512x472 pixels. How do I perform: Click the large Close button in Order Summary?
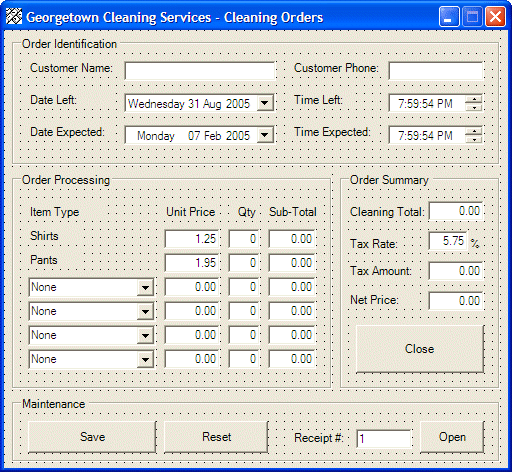pos(420,349)
